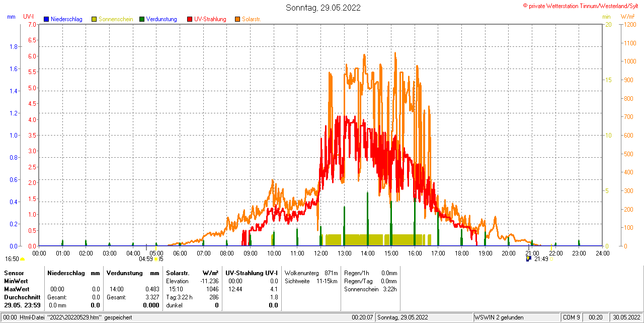Viewport: 644px width, 323px height.
Task: Click the blue Niederschlag legend swatch
Action: (46, 19)
